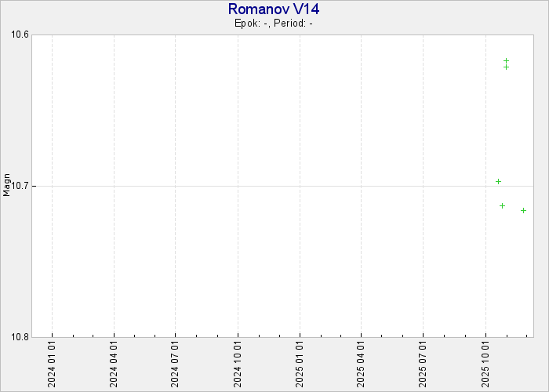Click the 2025 10 01 date label

(485, 365)
